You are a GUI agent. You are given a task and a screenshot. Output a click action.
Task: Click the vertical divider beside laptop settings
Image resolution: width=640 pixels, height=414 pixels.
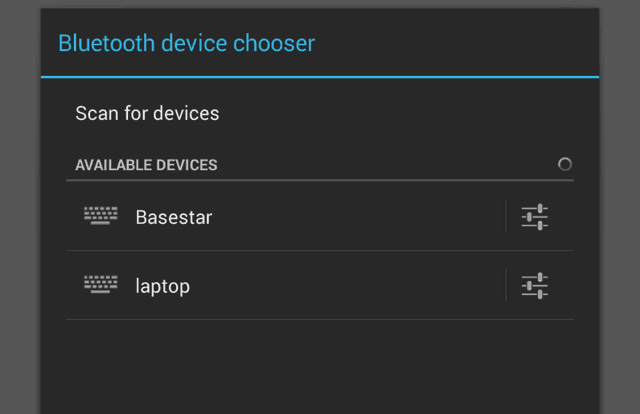[506, 285]
